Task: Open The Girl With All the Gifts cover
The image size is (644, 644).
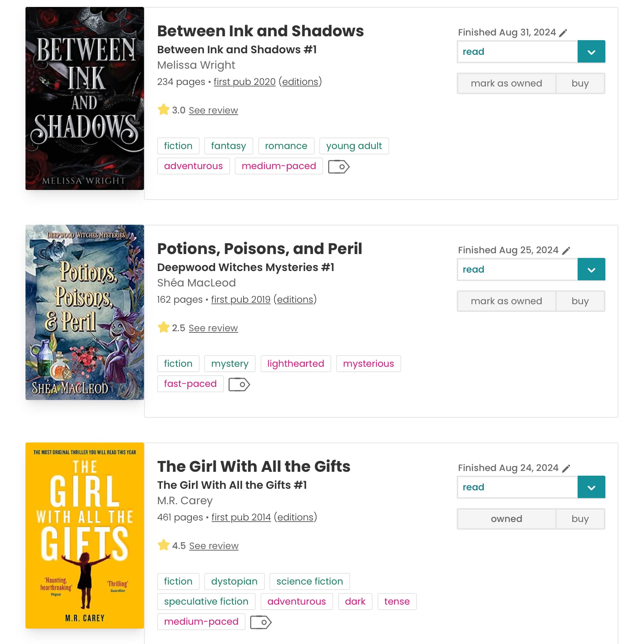Action: (85, 536)
